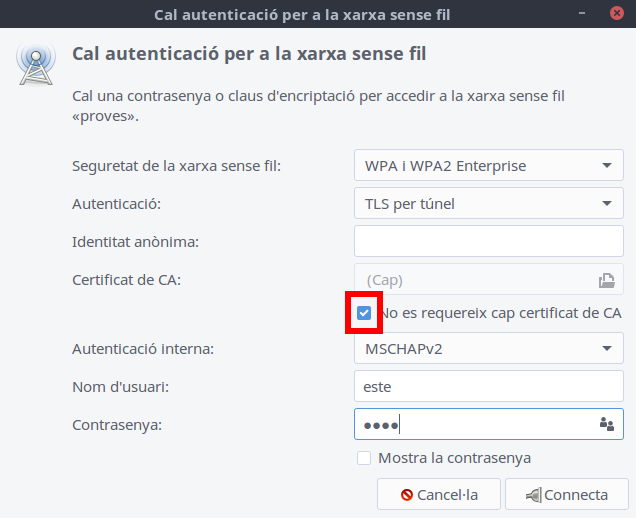Click the red stop icon on Cancel·la
The image size is (636, 518).
tap(407, 495)
